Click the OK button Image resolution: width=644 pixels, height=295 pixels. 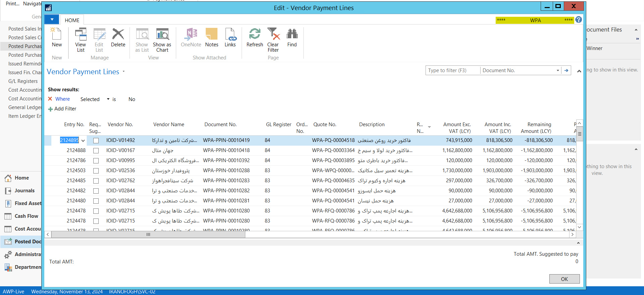[564, 279]
